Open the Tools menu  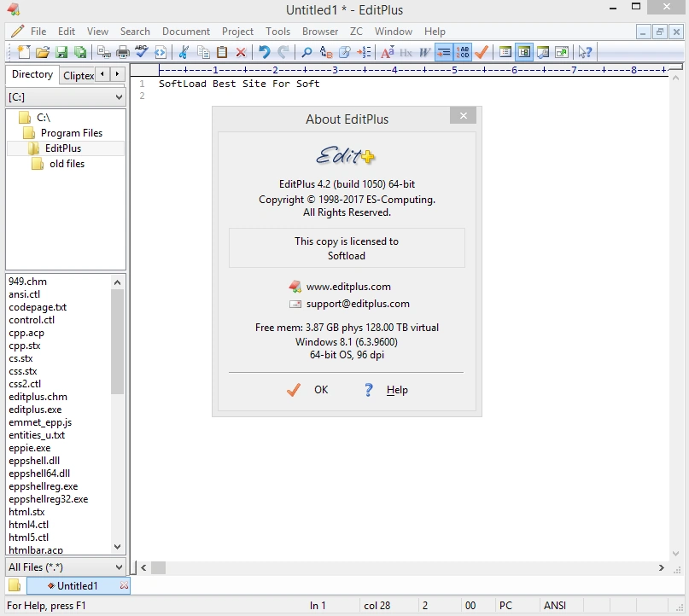[x=277, y=32]
